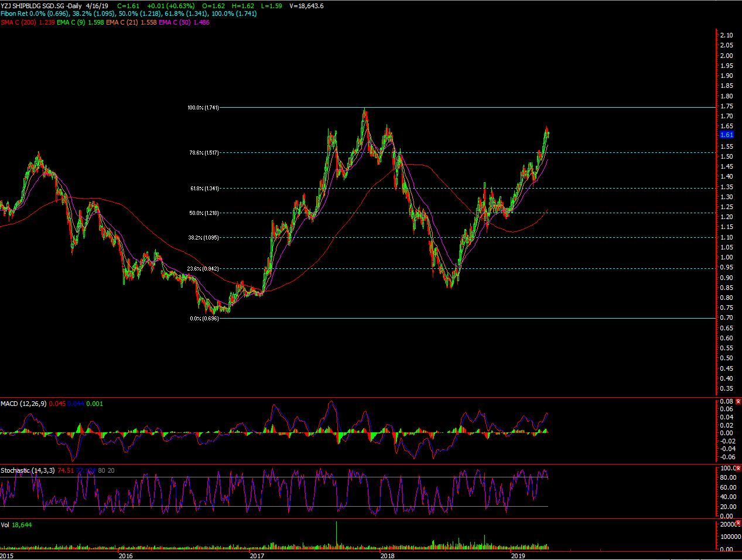Click the 50.0% (1.218) Fibonacci level label
The image size is (742, 560).
204,213
